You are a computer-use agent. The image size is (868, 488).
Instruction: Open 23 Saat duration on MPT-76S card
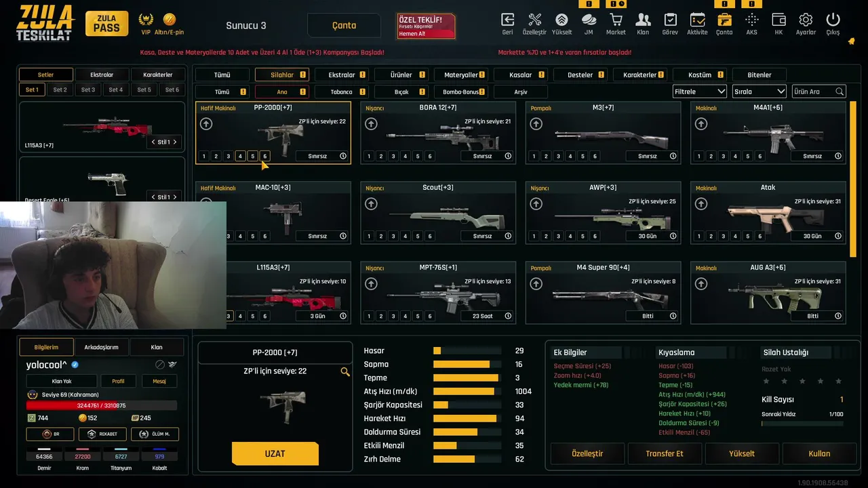click(487, 316)
